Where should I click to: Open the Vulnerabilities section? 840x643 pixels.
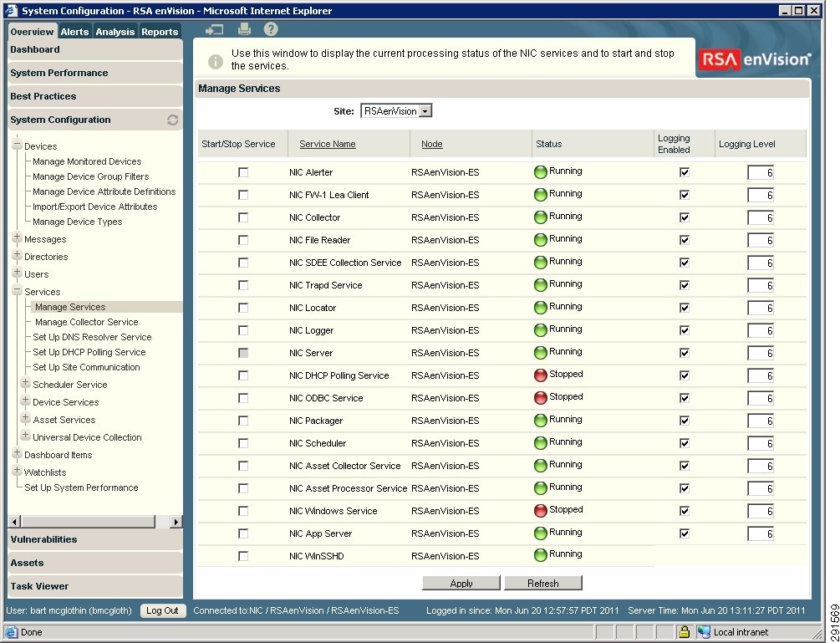click(x=95, y=539)
